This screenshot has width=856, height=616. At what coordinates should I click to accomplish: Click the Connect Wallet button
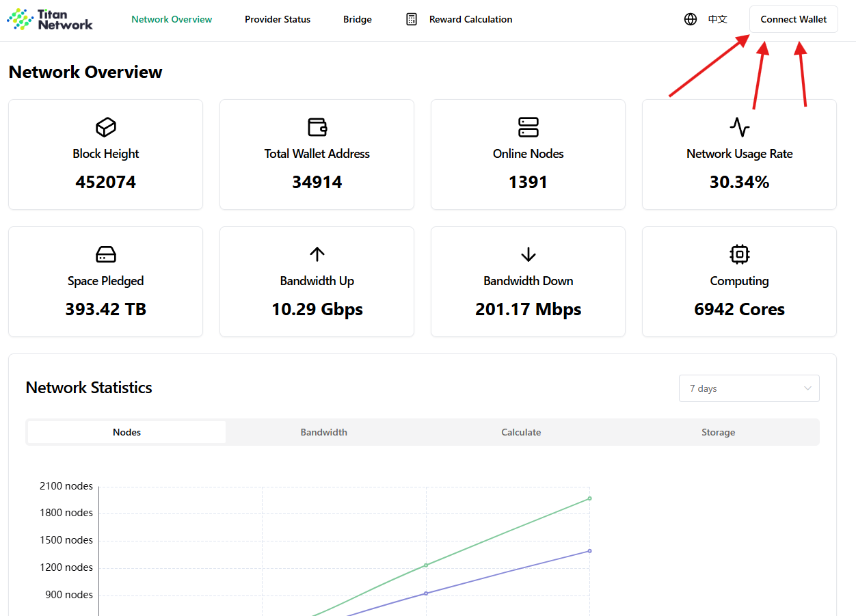pos(794,19)
